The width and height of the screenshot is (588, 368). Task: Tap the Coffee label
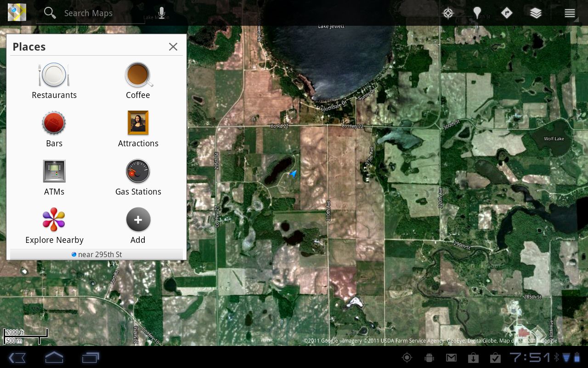pyautogui.click(x=138, y=95)
